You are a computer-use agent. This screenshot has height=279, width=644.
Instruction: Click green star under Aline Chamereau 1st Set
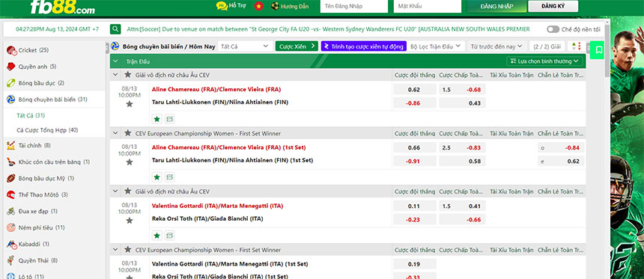157,177
